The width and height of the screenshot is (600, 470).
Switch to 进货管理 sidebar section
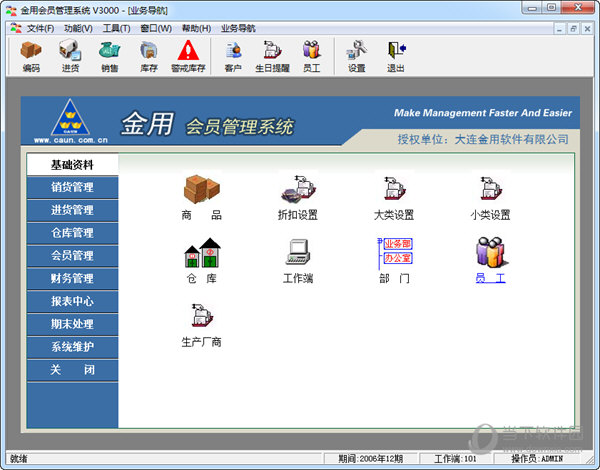73,210
